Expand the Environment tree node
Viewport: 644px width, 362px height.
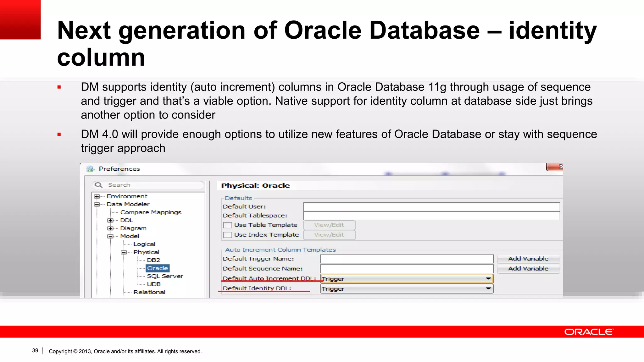[x=97, y=196]
